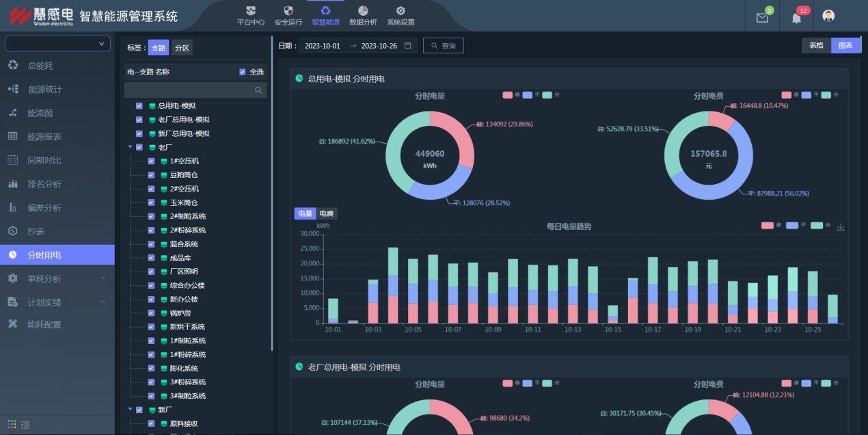The width and height of the screenshot is (868, 435).
Task: Open the notification bell icon
Action: [796, 18]
